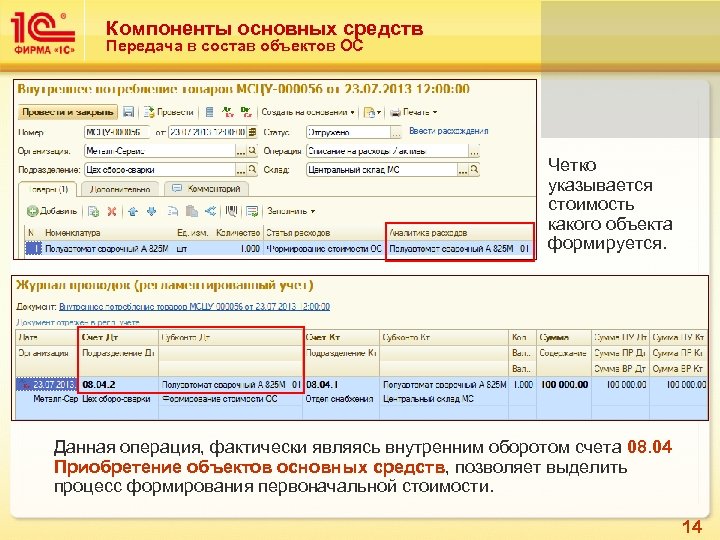This screenshot has width=720, height=540.
Task: Click the Аналитика расходов cell Полуавтомат сварочный
Action: [459, 248]
